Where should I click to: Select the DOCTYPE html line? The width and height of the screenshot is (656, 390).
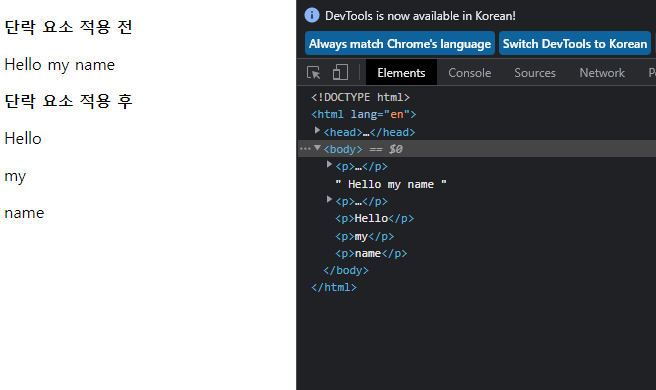[x=360, y=98]
